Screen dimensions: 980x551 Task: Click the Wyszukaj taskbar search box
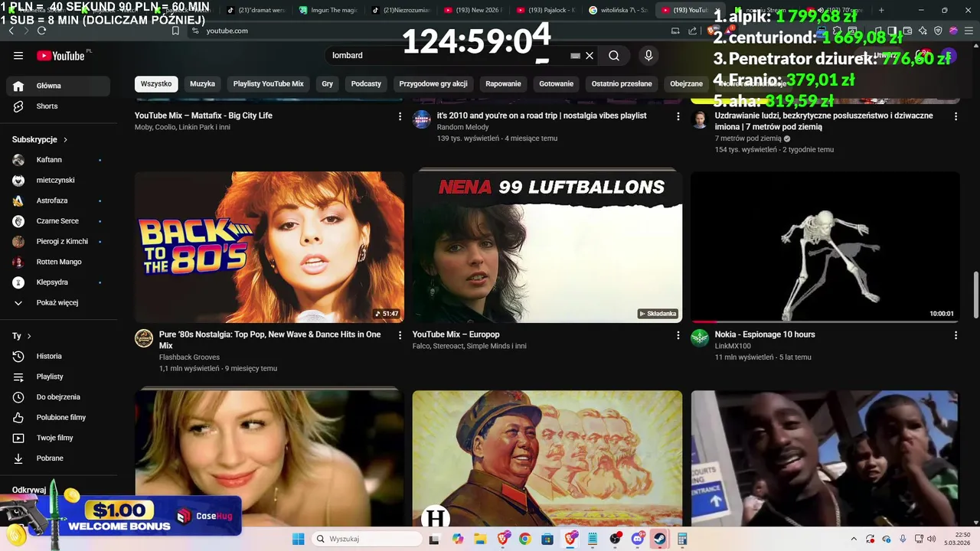[368, 539]
